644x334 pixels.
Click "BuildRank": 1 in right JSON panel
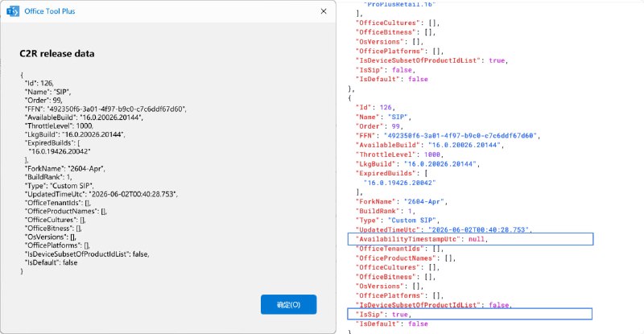(386, 211)
